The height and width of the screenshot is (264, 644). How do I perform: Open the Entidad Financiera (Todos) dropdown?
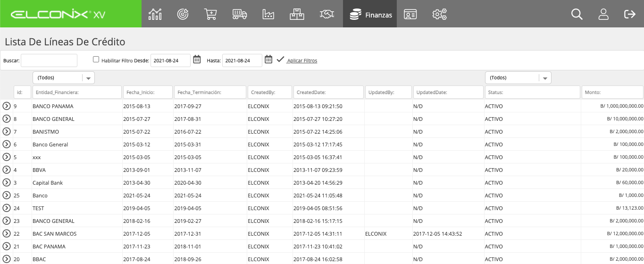coord(64,77)
